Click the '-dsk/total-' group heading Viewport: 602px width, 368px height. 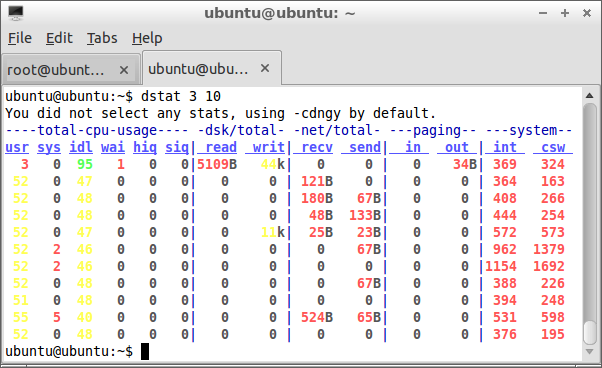point(241,130)
